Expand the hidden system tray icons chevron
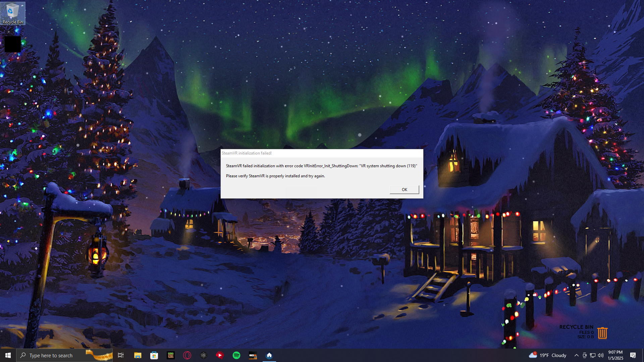The image size is (644, 362). [x=576, y=355]
